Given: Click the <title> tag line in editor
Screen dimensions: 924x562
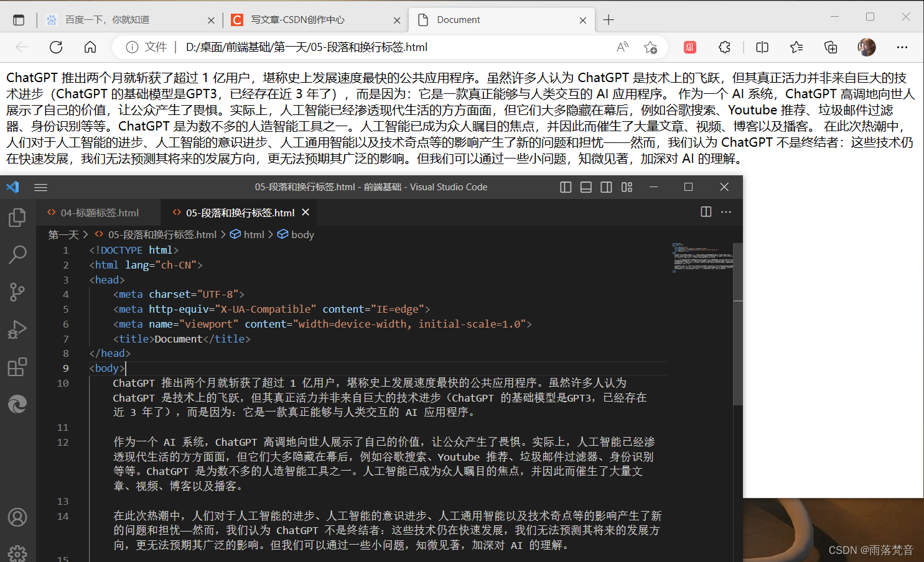Looking at the screenshot, I should (182, 339).
